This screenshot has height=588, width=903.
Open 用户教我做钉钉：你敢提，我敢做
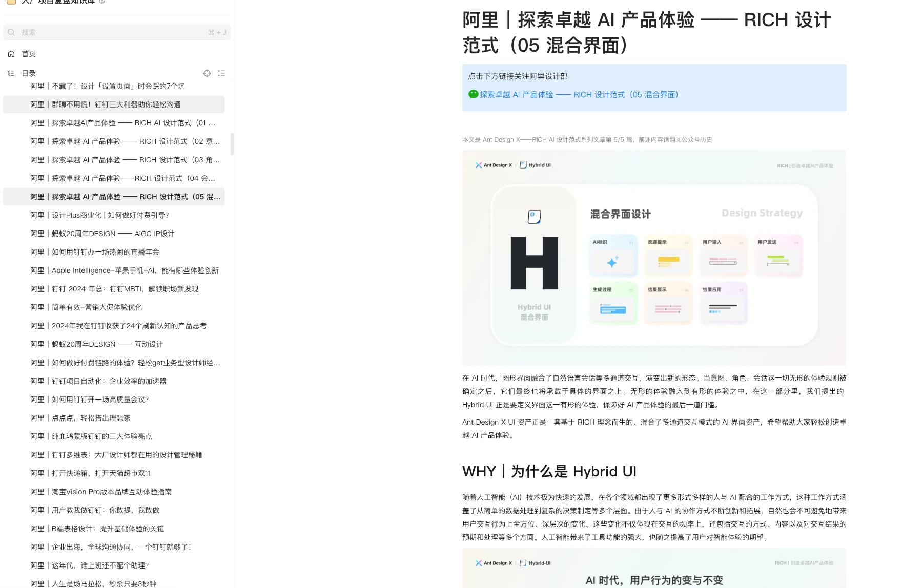click(114, 510)
